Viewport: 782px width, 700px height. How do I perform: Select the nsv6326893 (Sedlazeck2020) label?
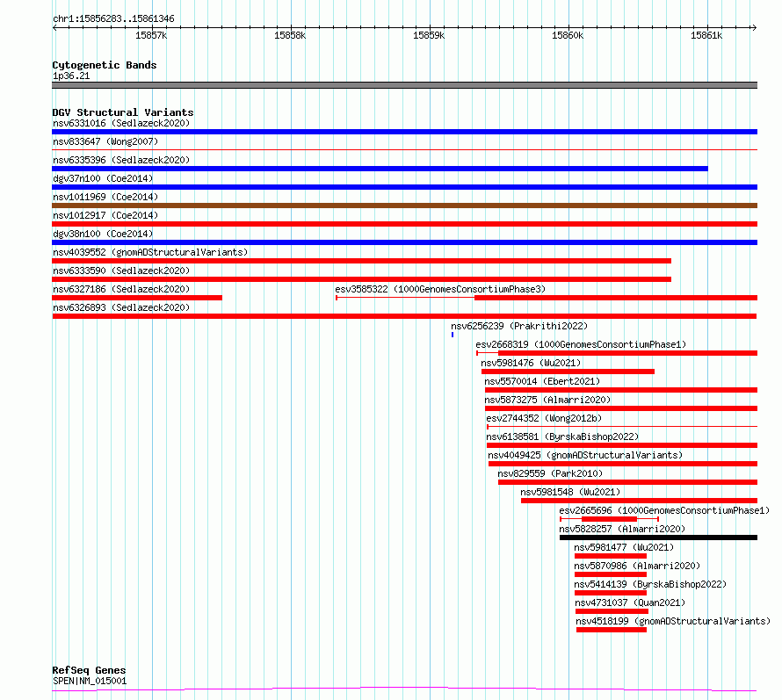pos(121,307)
